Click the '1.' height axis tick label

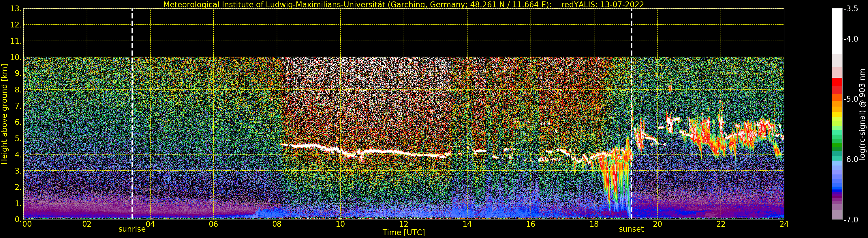click(18, 203)
